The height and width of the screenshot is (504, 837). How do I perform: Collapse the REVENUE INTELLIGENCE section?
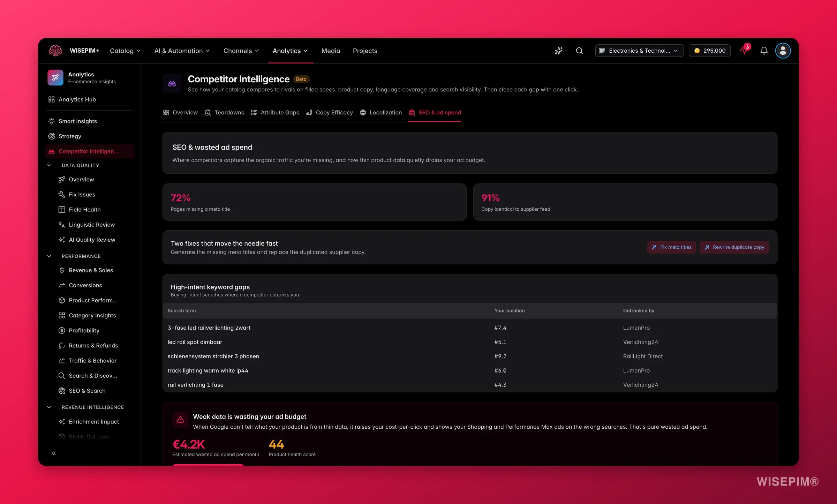(49, 407)
